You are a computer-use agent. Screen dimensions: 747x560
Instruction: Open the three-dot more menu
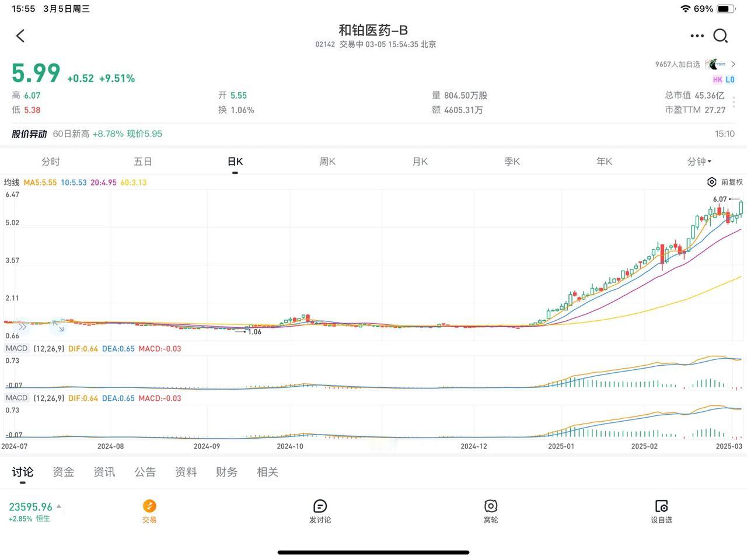[697, 36]
